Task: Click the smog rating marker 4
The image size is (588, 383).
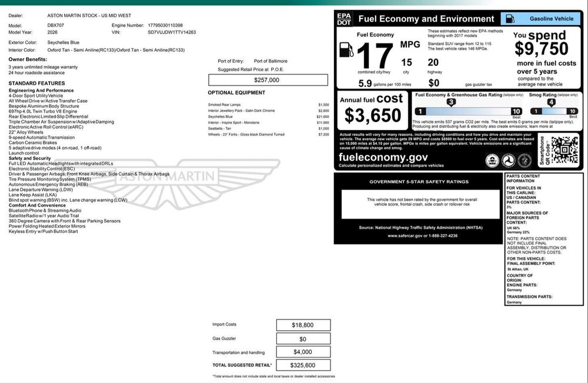Action: coord(551,102)
